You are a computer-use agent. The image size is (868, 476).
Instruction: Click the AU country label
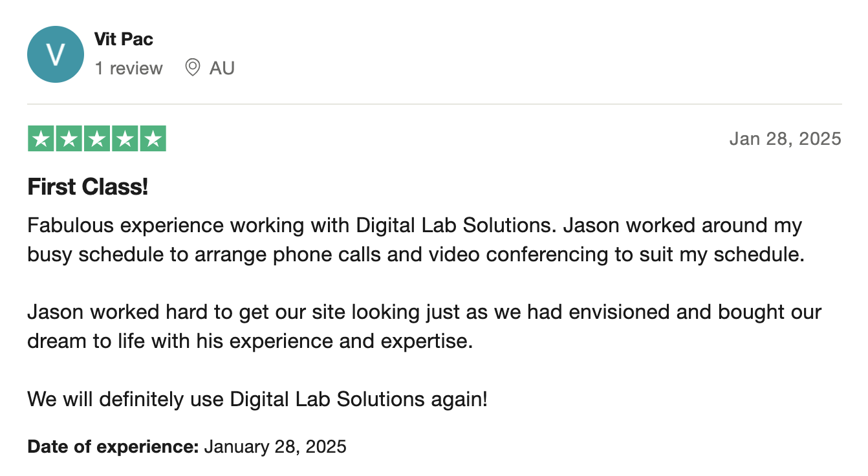click(x=222, y=68)
